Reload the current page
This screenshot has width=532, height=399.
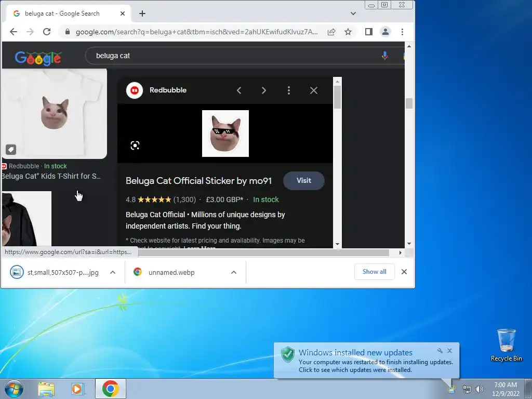pyautogui.click(x=47, y=32)
